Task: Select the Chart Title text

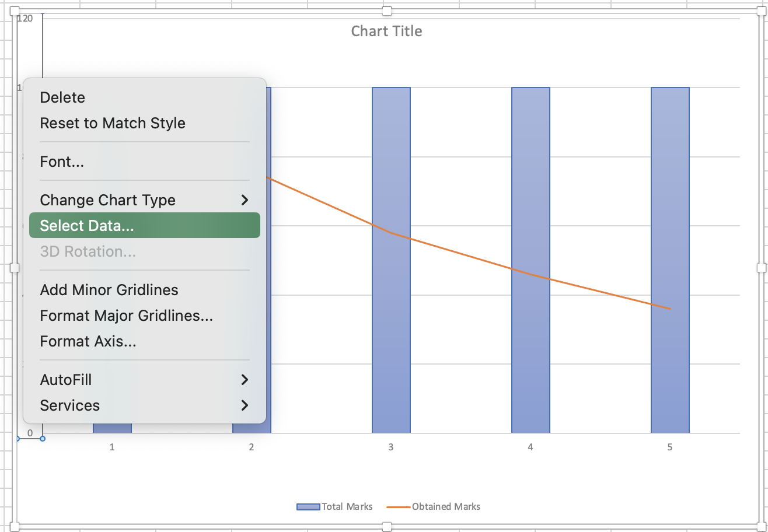Action: 386,31
